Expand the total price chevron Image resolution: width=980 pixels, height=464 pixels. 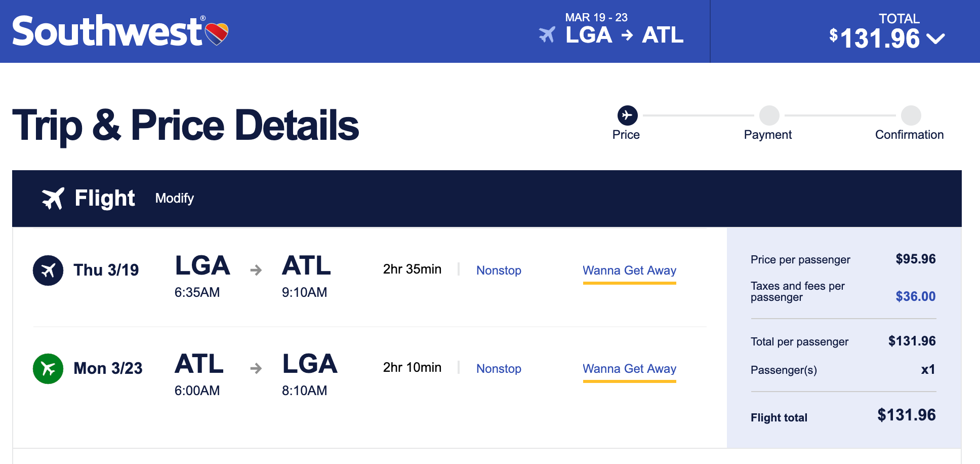click(935, 39)
